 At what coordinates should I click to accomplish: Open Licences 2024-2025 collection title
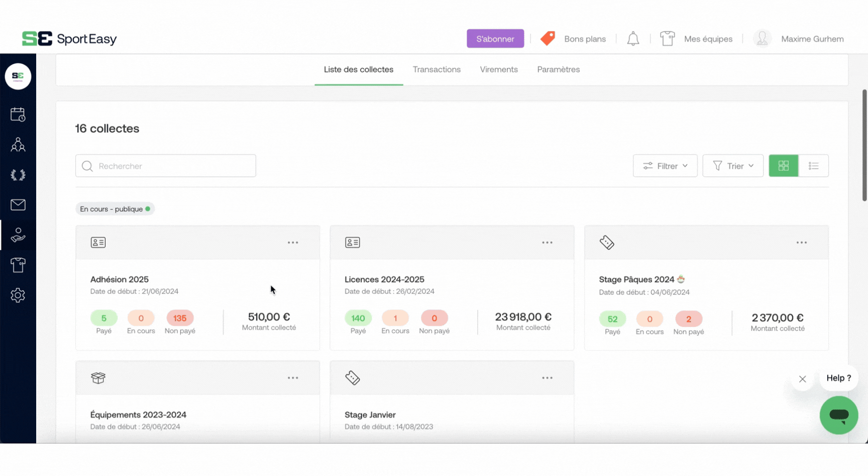click(x=384, y=279)
